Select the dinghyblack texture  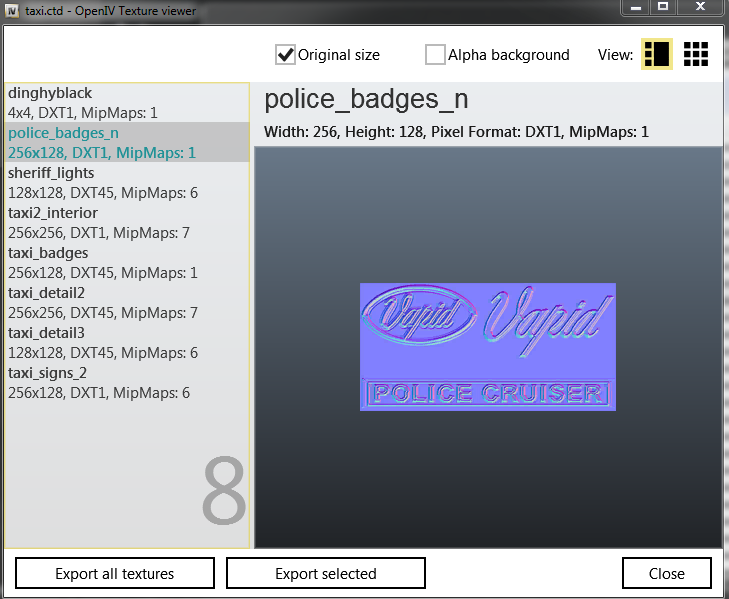(x=127, y=103)
